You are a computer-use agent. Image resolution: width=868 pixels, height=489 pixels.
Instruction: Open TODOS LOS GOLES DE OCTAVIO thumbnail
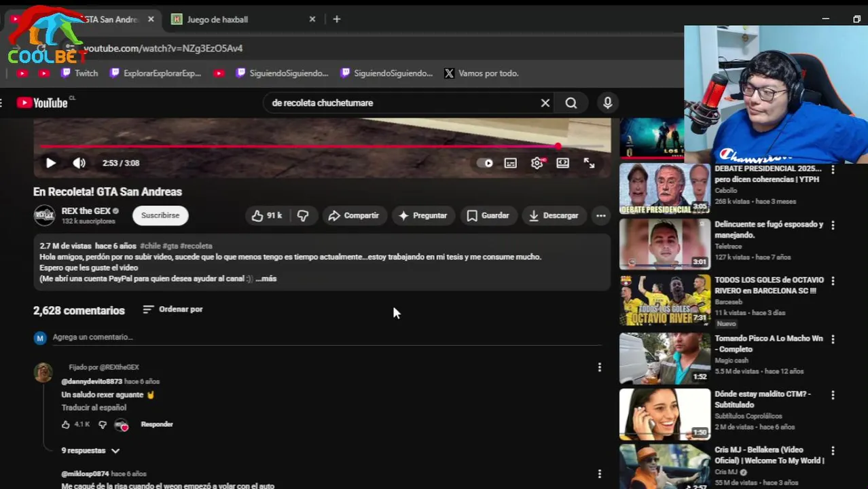pos(665,300)
